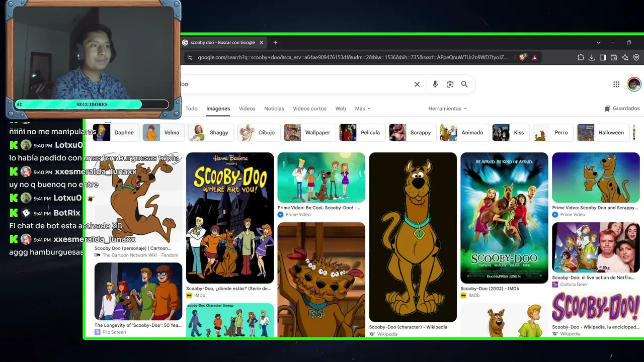644x362 pixels.
Task: Filter images by Pelicula chip
Action: [362, 133]
